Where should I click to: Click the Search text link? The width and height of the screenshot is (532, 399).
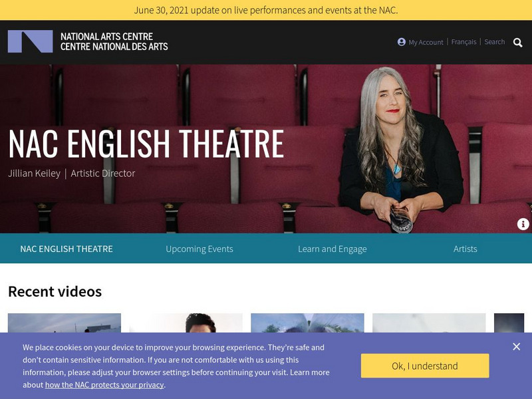(x=494, y=42)
